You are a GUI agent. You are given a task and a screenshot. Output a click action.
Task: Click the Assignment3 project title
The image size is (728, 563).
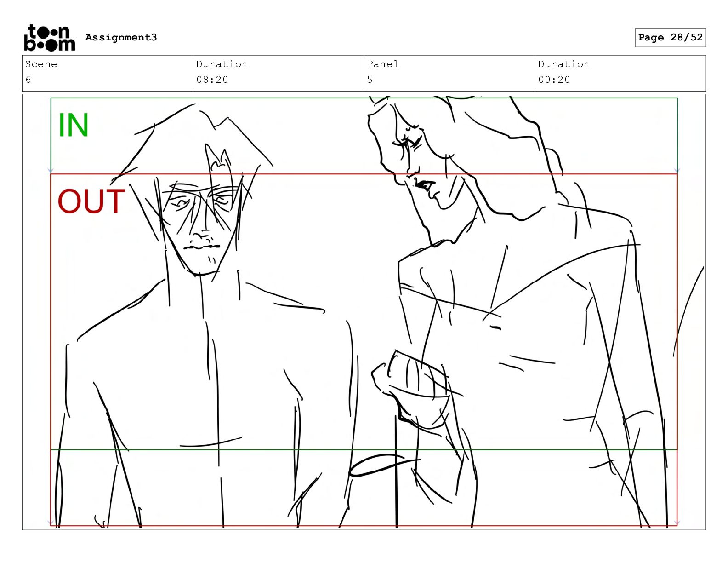[121, 37]
